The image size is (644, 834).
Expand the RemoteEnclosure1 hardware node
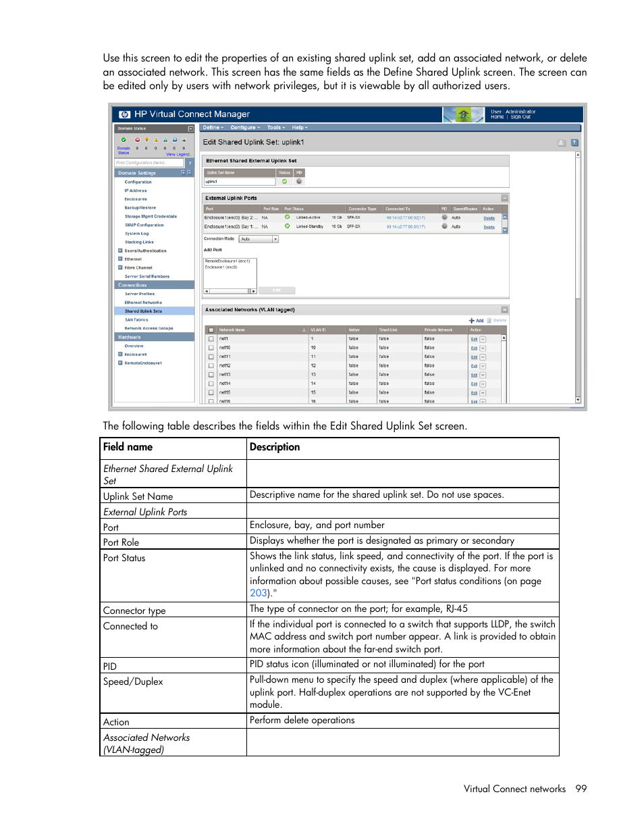[x=120, y=363]
